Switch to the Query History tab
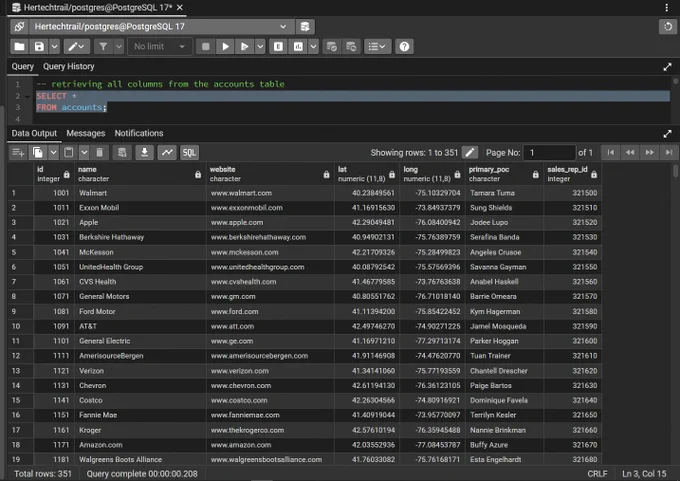 pyautogui.click(x=69, y=66)
